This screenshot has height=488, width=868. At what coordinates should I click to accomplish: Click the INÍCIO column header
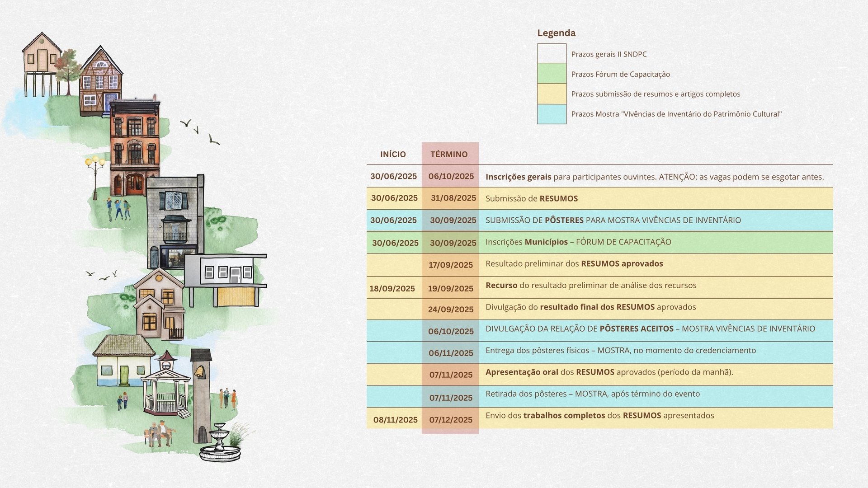(393, 154)
